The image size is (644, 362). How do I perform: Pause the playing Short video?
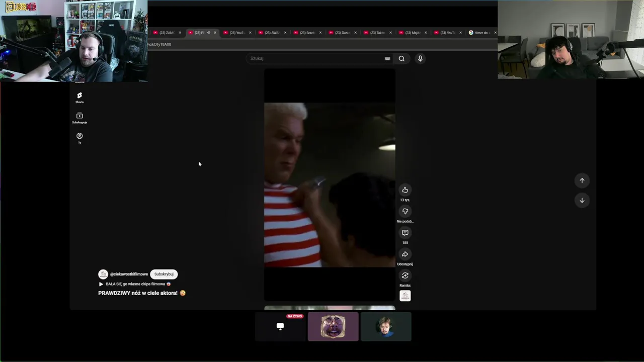tap(330, 185)
